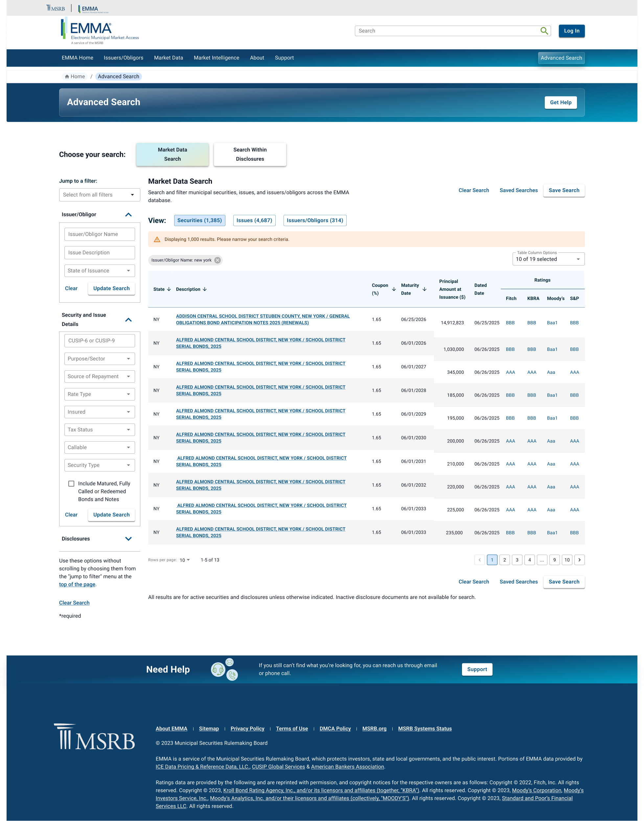
Task: Open the State of Issuance dropdown
Action: pos(100,271)
